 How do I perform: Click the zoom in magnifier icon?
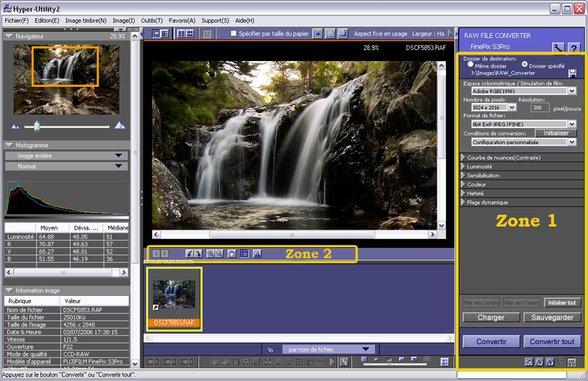pos(209,254)
